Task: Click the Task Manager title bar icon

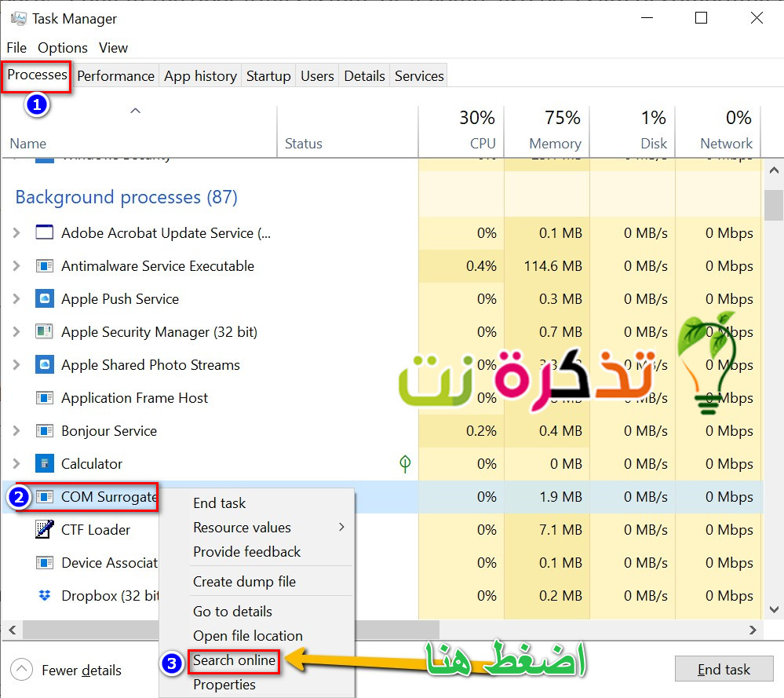Action: [x=19, y=19]
